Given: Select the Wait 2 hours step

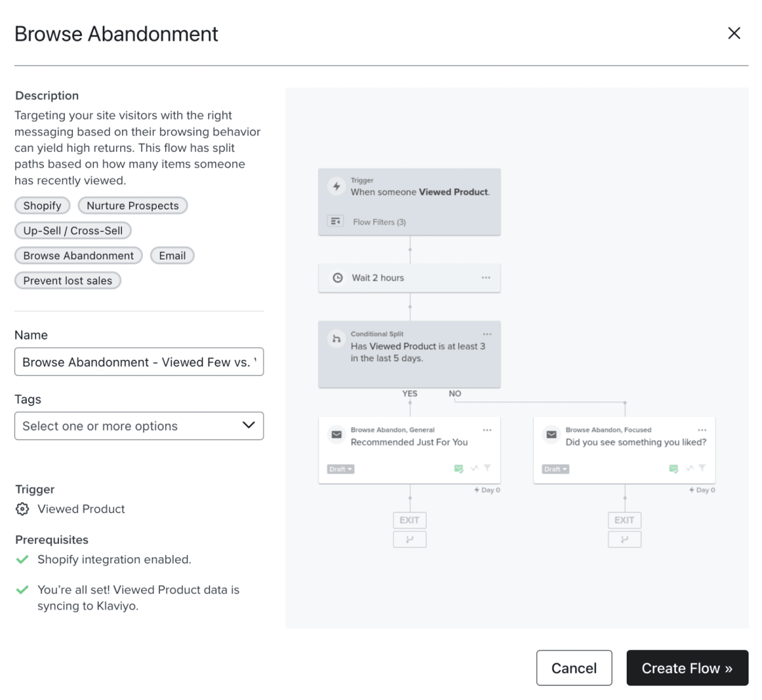Looking at the screenshot, I should point(410,278).
